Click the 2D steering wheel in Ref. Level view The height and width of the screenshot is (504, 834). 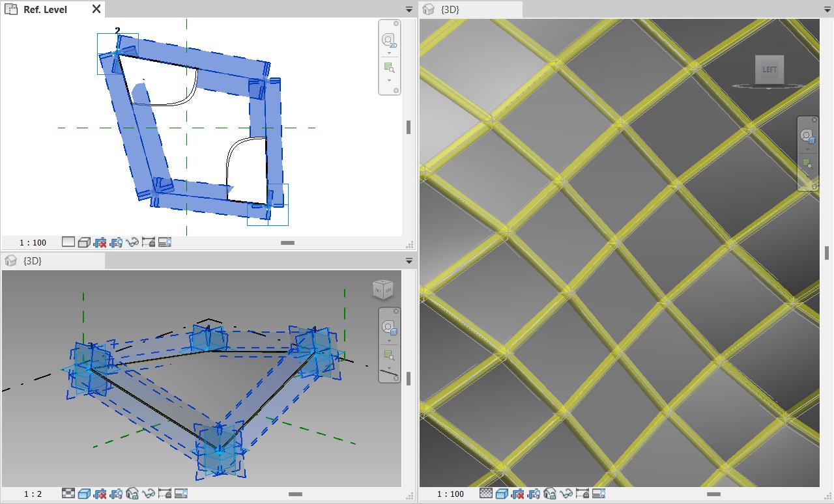pos(389,40)
